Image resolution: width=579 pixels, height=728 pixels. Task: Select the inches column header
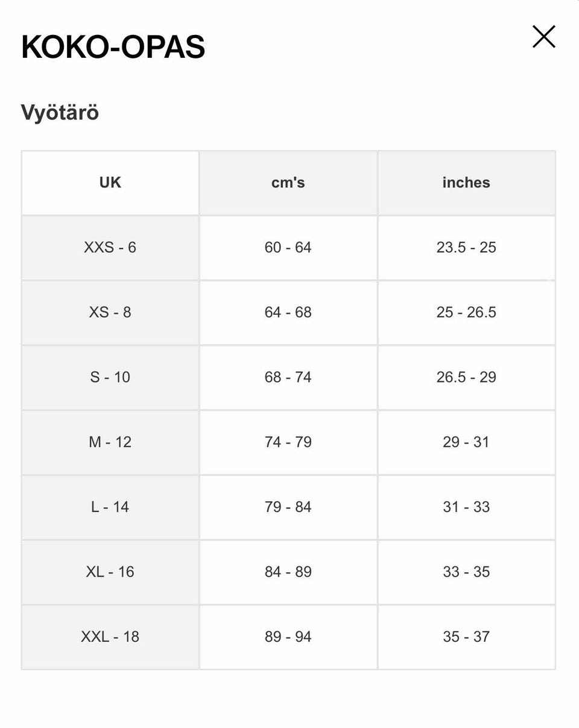pos(466,183)
